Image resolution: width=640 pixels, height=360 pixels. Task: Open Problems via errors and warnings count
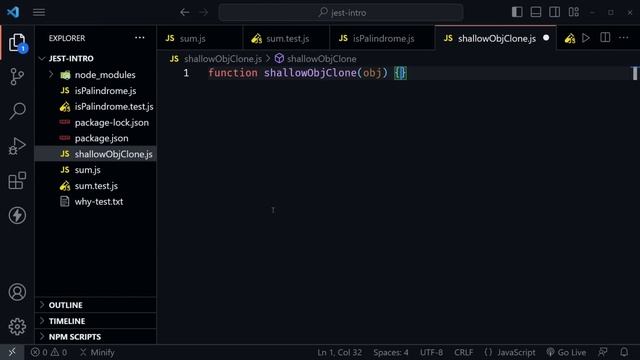pos(49,352)
